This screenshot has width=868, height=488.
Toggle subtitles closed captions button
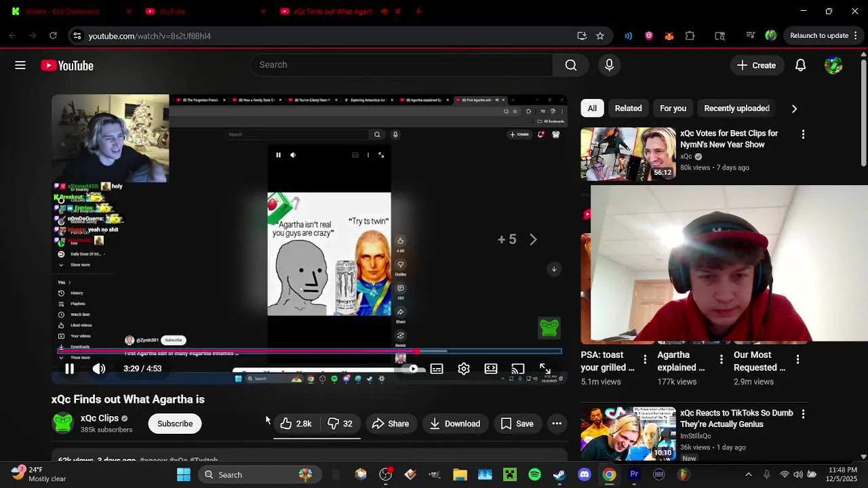coord(437,369)
